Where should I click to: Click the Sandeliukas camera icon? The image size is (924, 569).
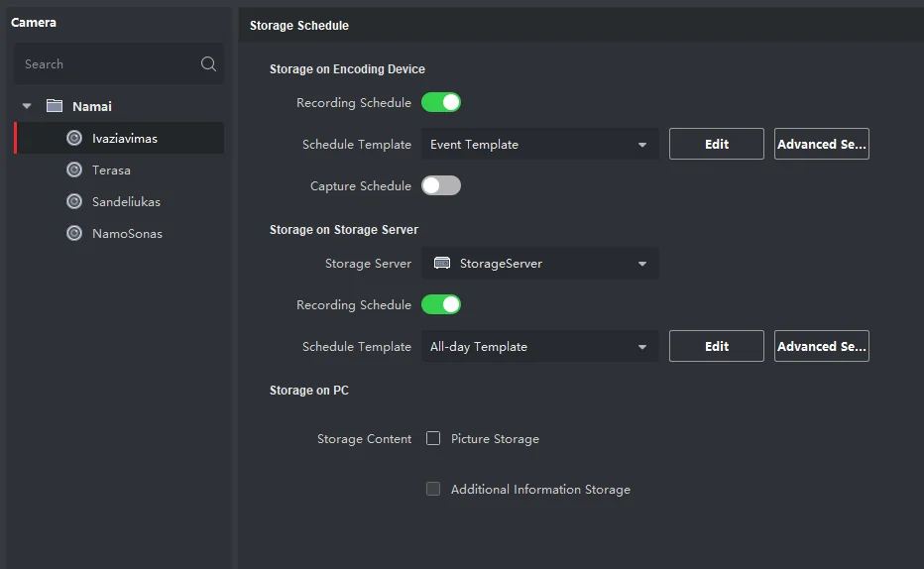point(74,202)
